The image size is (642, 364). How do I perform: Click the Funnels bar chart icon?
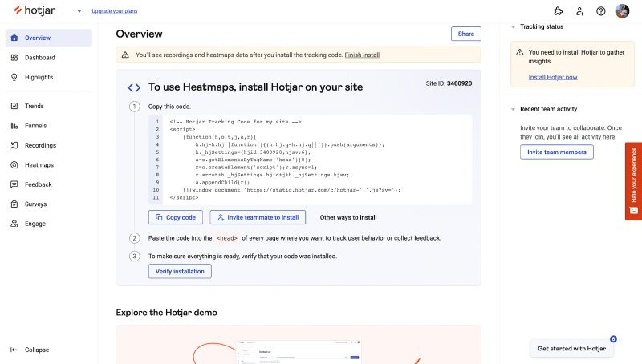tap(14, 126)
